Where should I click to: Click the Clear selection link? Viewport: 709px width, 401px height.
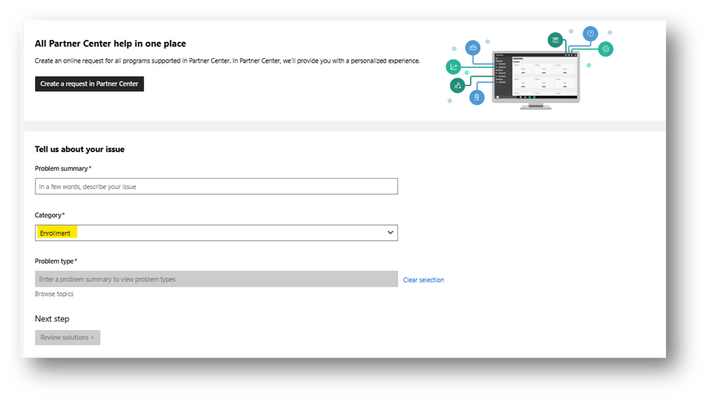(x=423, y=280)
